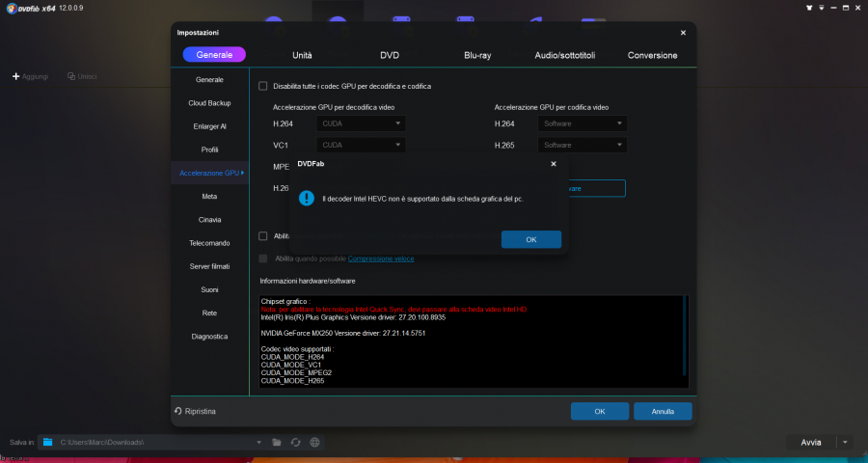
Task: Click the Unisci merge icon
Action: coord(70,76)
